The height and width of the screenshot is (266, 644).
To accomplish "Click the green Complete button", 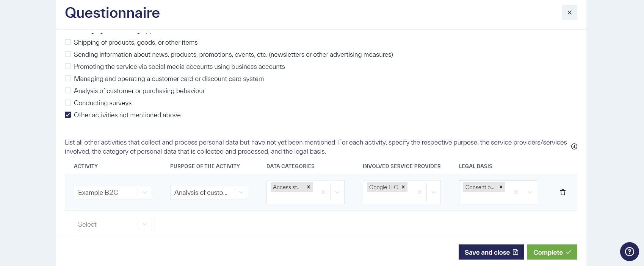I will click(x=552, y=252).
